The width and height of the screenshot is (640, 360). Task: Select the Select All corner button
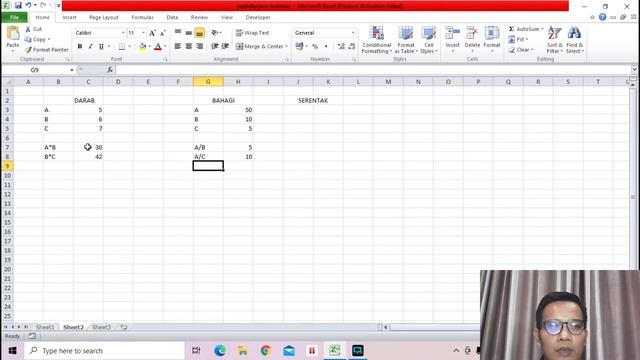pos(7,82)
